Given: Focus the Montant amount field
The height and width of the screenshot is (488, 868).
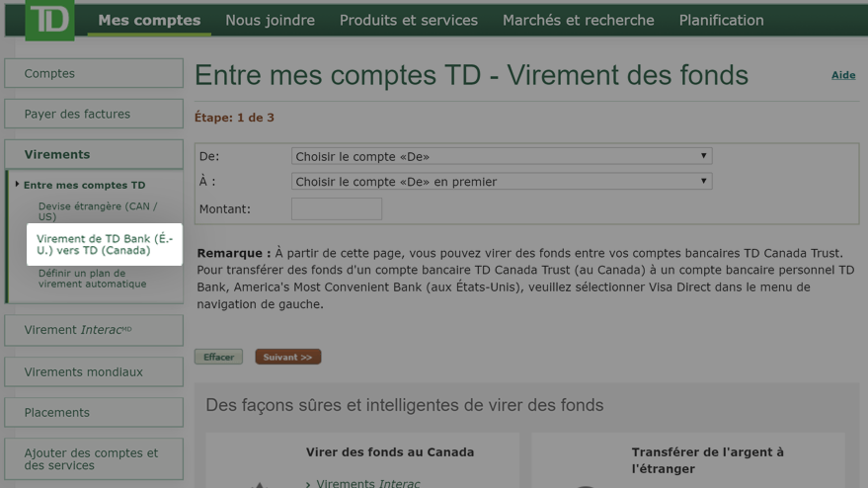Looking at the screenshot, I should pos(337,208).
